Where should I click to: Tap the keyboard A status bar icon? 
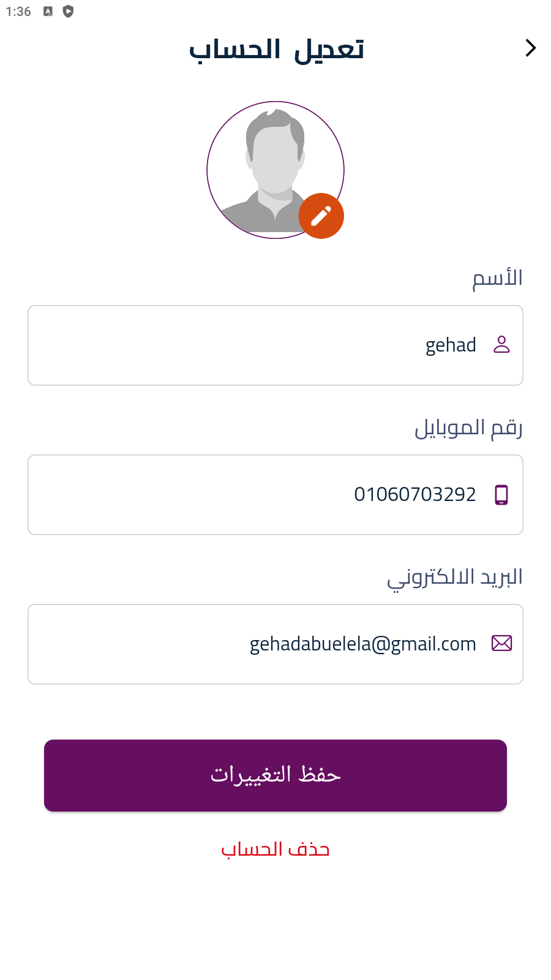48,11
